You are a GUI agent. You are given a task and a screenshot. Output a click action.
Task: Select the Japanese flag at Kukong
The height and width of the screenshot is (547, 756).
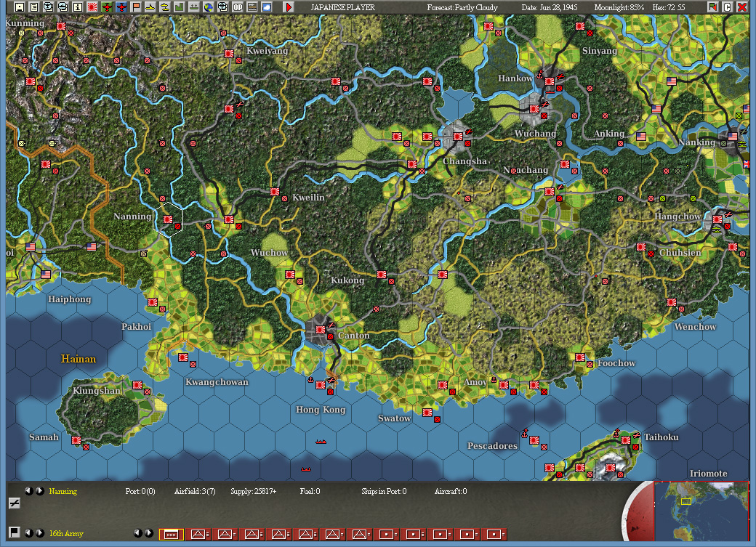click(x=382, y=274)
